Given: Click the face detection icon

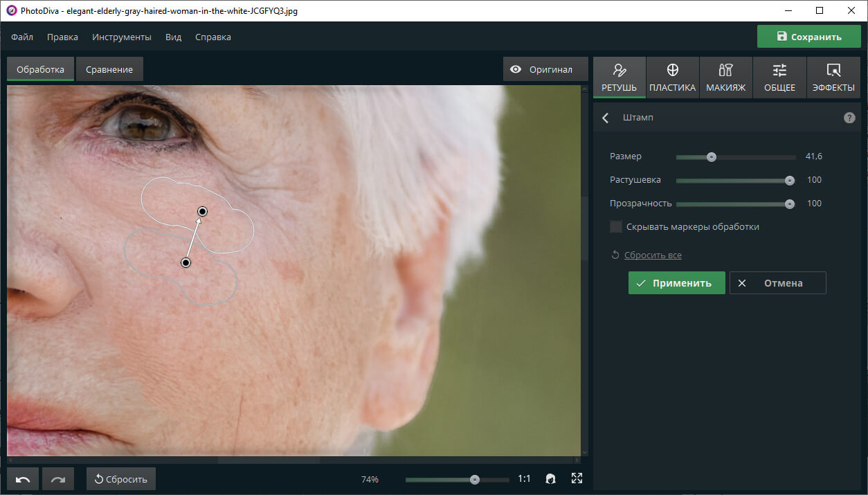Looking at the screenshot, I should tap(551, 478).
